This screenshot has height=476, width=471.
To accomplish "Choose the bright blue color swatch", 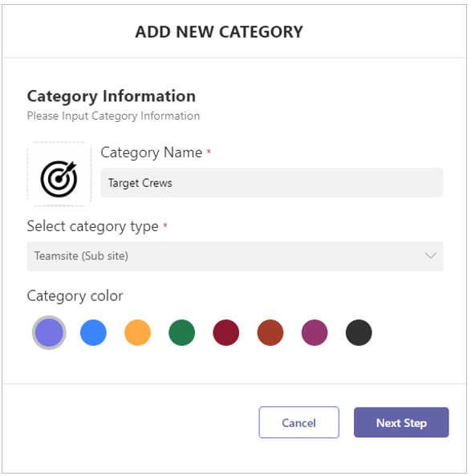I will pos(93,332).
